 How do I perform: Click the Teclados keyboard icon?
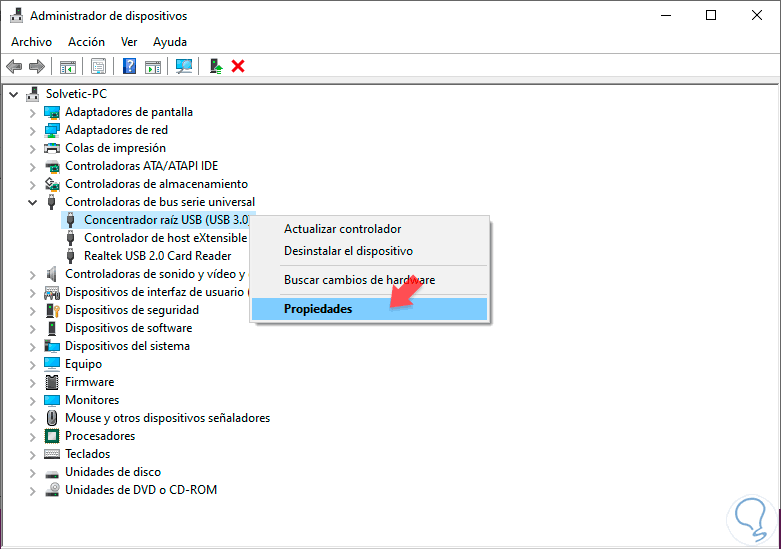[52, 454]
